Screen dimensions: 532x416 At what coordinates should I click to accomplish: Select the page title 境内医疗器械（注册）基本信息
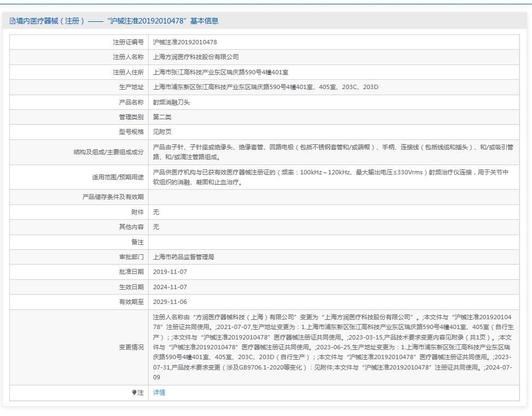click(114, 21)
